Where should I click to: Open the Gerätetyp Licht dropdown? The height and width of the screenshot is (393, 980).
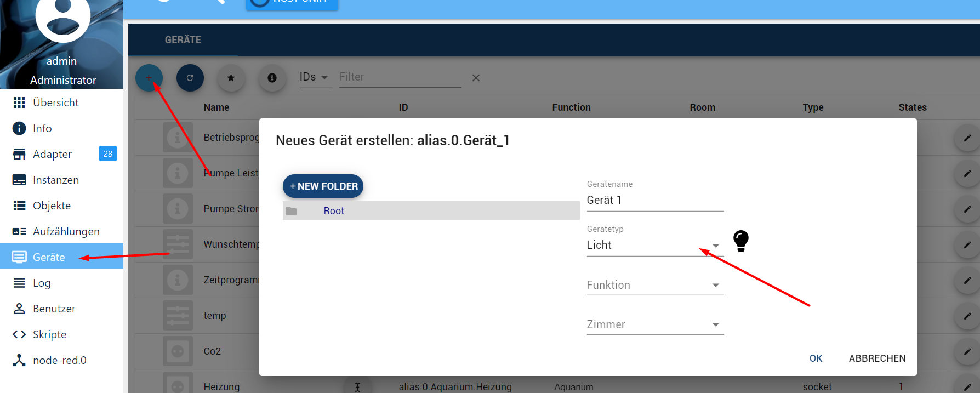(654, 245)
